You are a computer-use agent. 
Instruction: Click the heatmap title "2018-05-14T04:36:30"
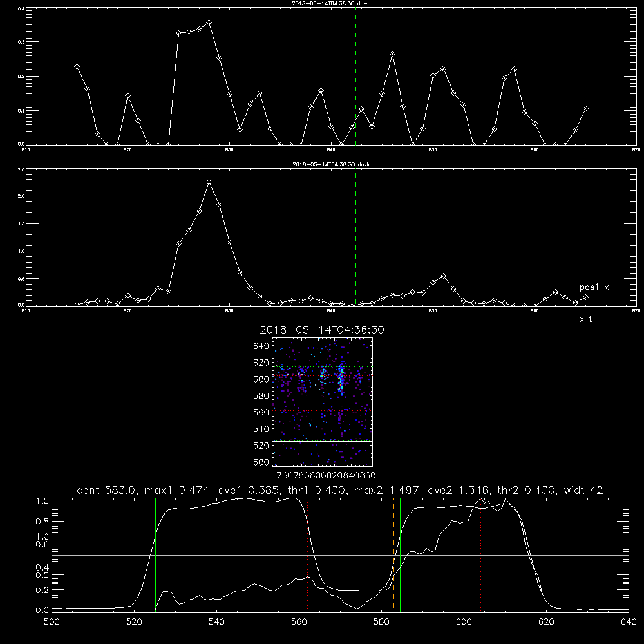point(322,330)
